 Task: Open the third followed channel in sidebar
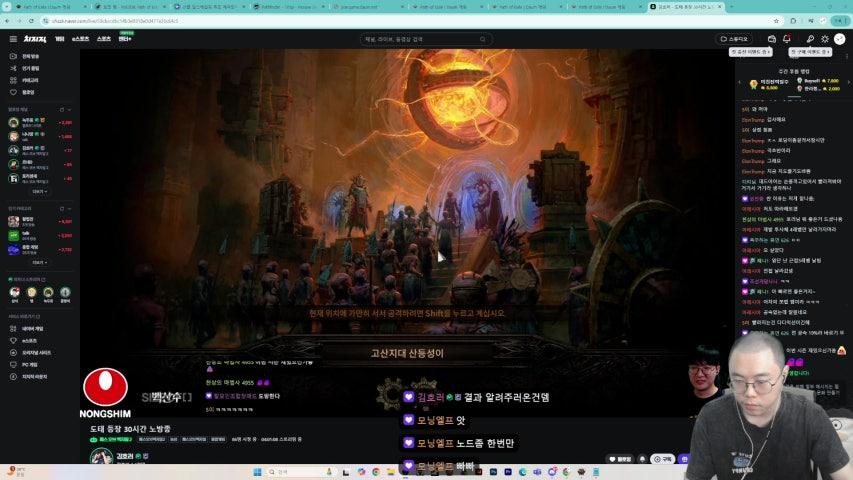pos(40,150)
